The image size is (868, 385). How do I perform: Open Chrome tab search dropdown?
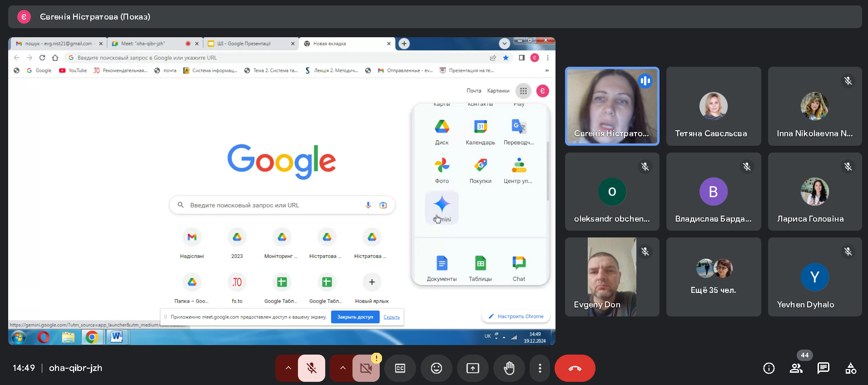504,44
